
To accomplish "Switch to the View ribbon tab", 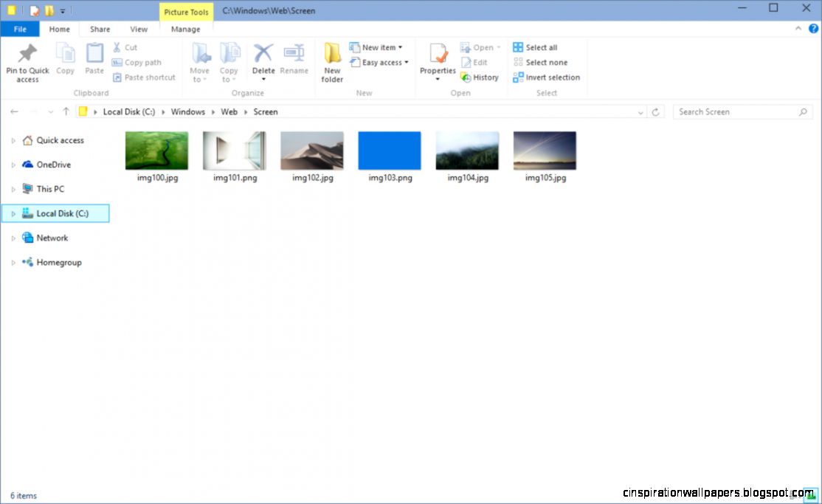I will click(139, 29).
